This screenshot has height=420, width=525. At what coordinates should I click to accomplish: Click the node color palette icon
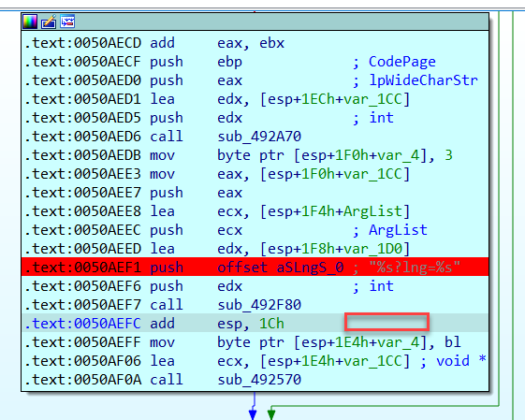[x=30, y=22]
